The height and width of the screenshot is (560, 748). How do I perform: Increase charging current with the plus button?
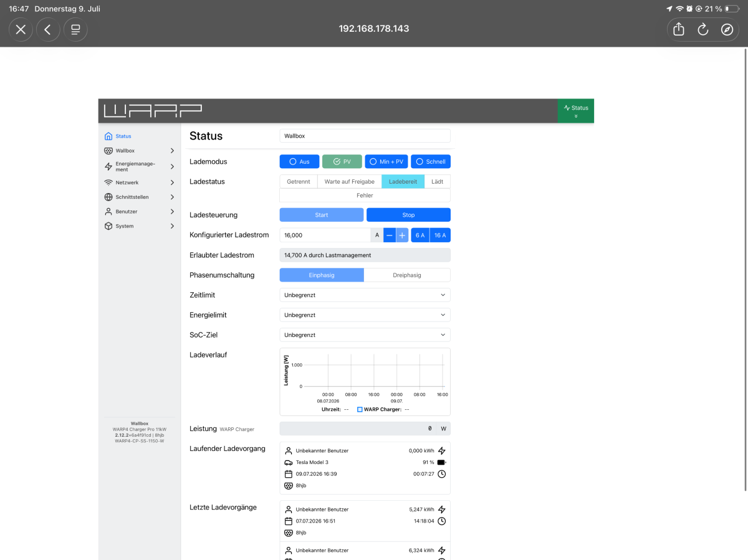click(402, 235)
